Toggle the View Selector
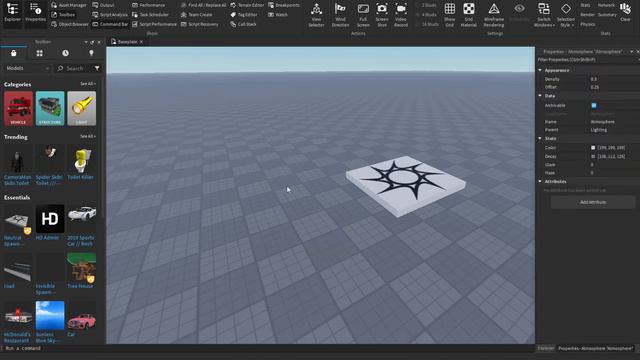The image size is (640, 360). [x=316, y=15]
